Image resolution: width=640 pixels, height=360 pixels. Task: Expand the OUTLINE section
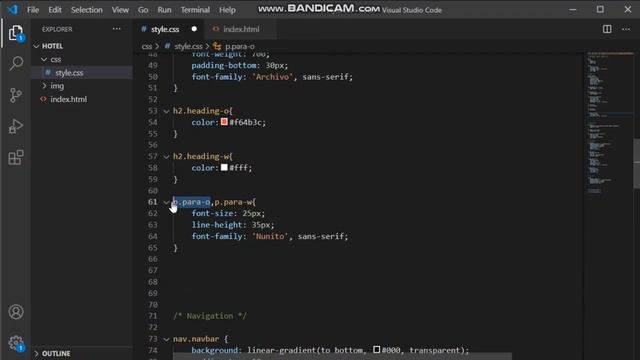[x=36, y=353]
